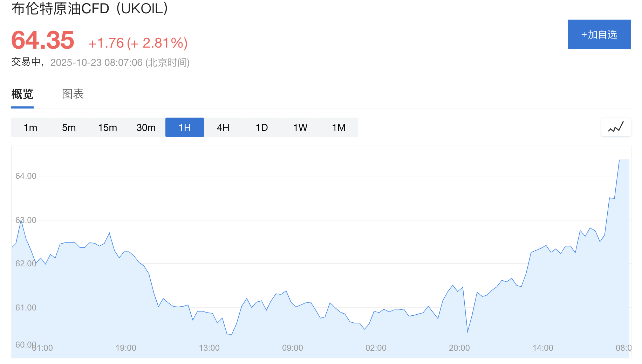Click the line chart type icon
Screen dimensions: 642x364
pos(616,127)
